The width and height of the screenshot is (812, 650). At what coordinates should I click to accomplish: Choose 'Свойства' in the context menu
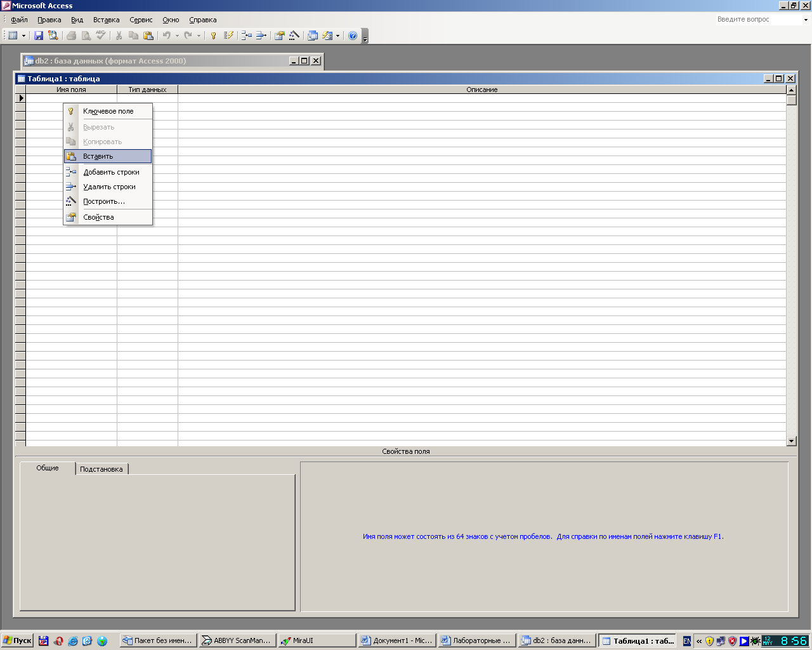tap(108, 217)
